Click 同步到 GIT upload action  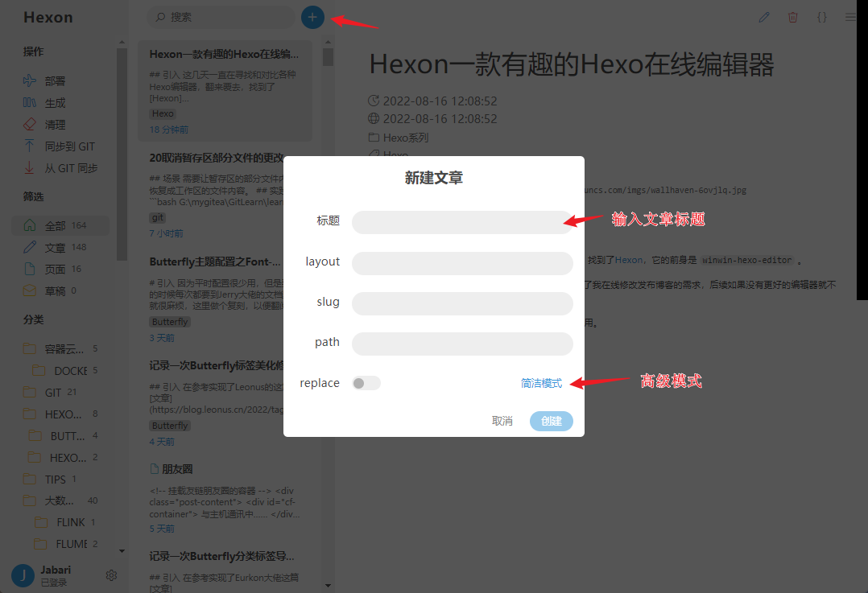pos(61,146)
